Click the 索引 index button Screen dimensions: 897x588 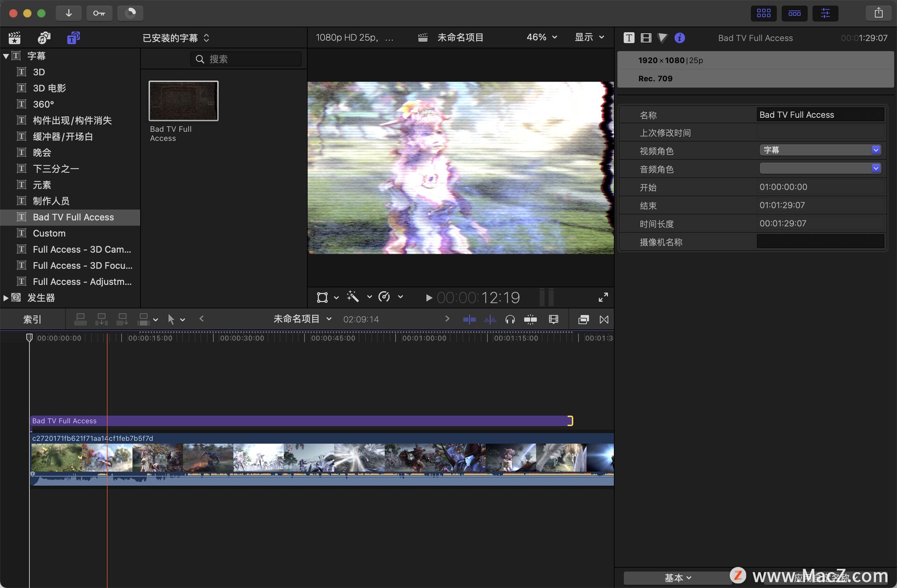(32, 319)
